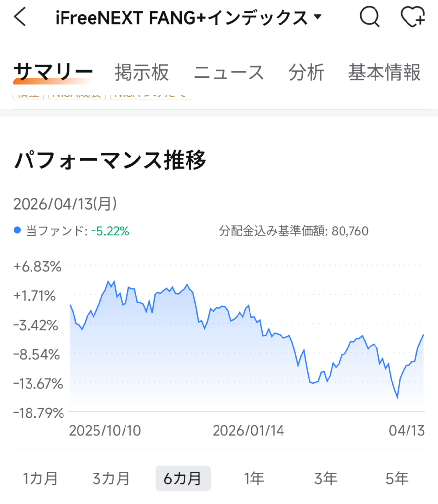Viewport: 438px width, 504px height.
Task: Select the highlighted 6カ月 period
Action: [x=183, y=478]
